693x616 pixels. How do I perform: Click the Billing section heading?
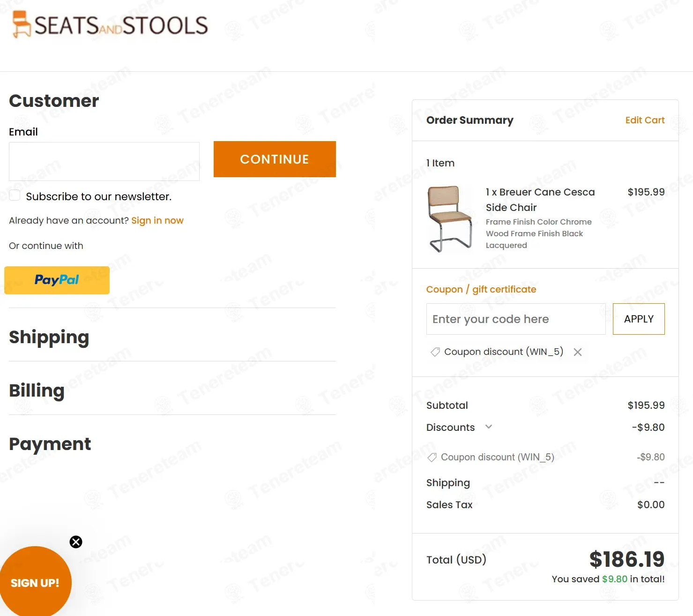pos(37,391)
